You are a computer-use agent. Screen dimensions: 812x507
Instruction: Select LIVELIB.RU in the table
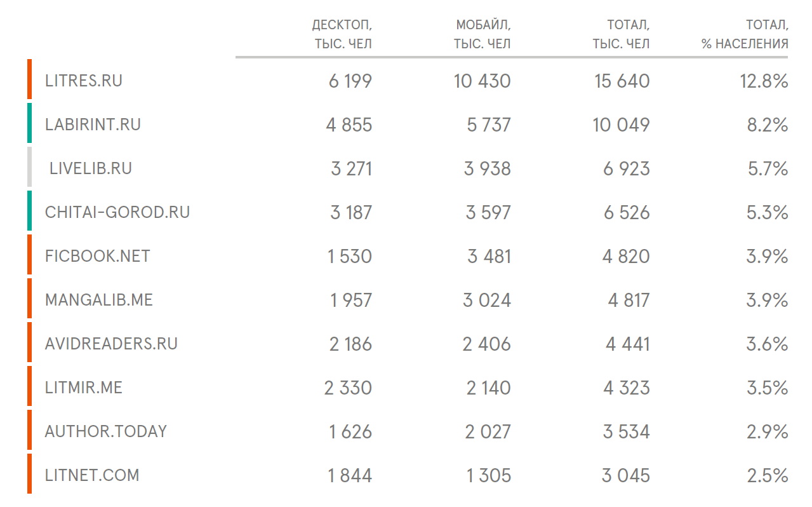(x=91, y=168)
